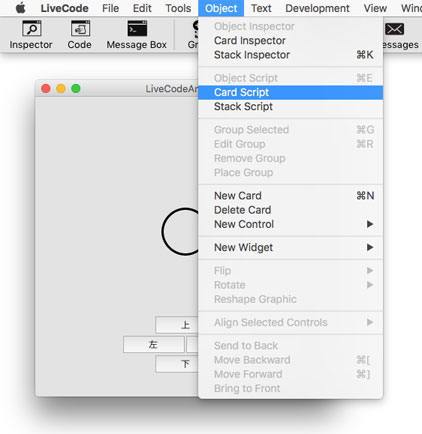422x434 pixels.
Task: Click the 上 button on the card
Action: point(177,325)
